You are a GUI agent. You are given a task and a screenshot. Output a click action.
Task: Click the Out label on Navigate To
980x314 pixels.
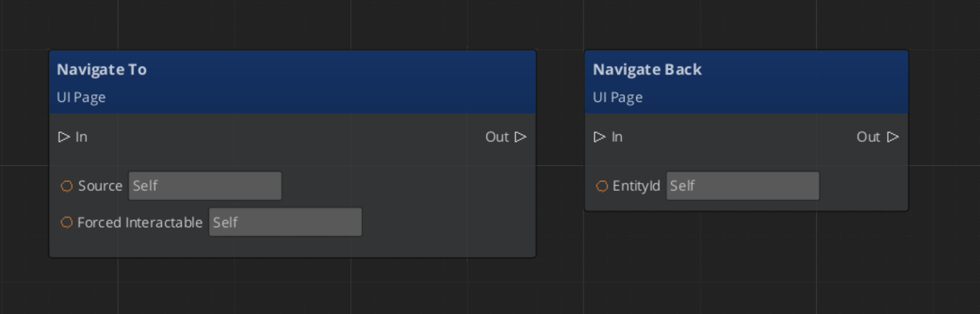coord(496,137)
